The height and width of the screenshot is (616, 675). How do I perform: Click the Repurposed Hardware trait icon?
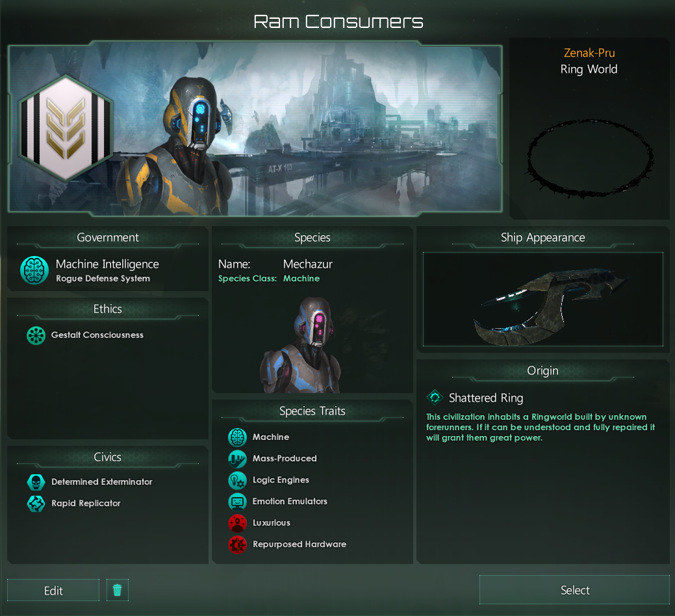(237, 545)
